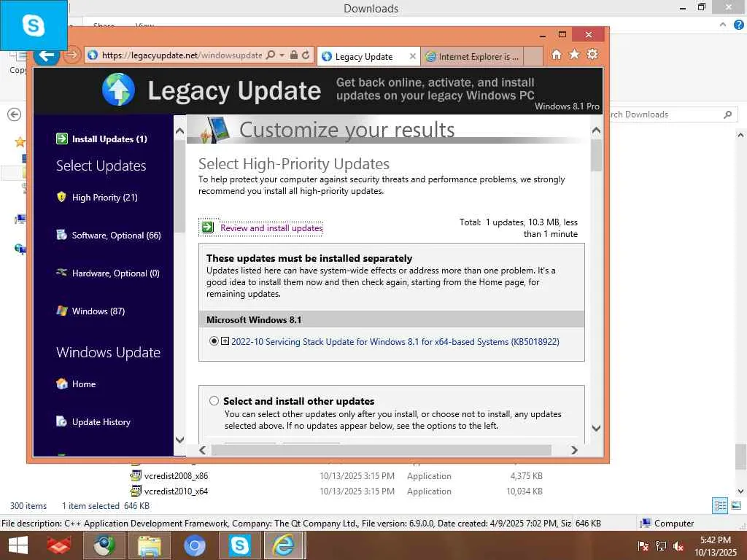Click the muted volume tray icon
This screenshot has height=560, width=747.
click(x=678, y=546)
